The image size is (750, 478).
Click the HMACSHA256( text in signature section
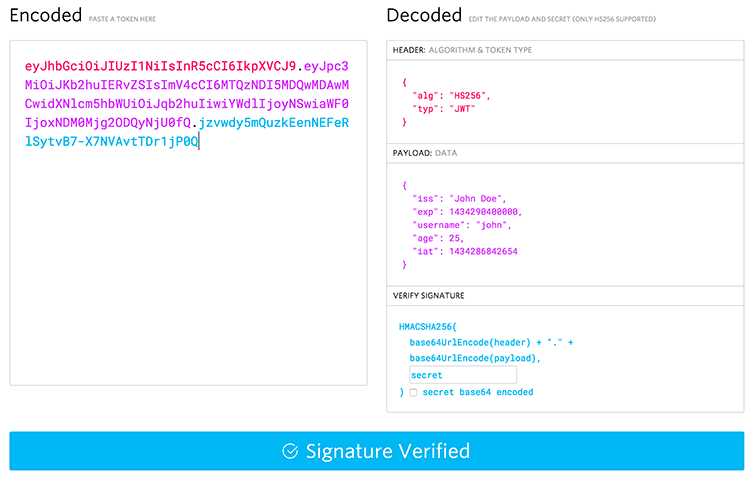(429, 327)
